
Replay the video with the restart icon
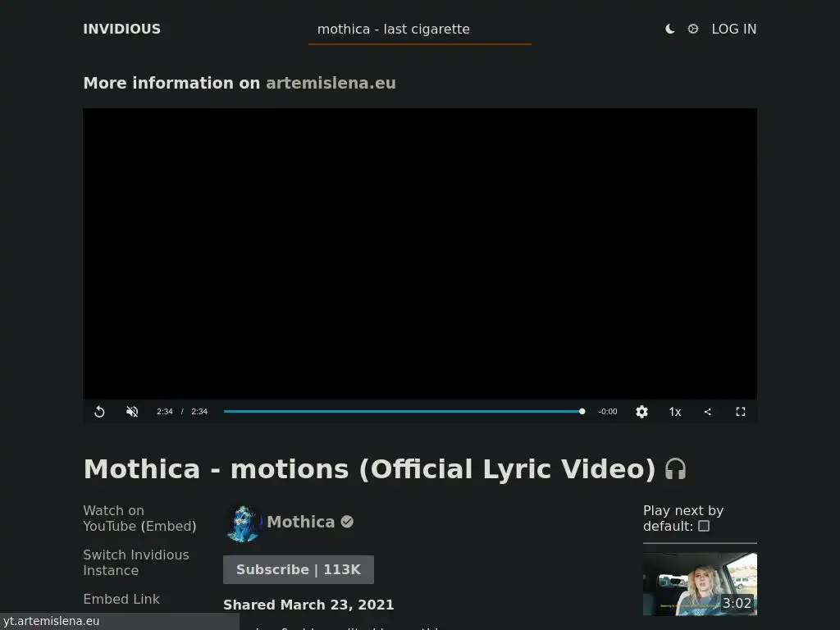click(99, 412)
